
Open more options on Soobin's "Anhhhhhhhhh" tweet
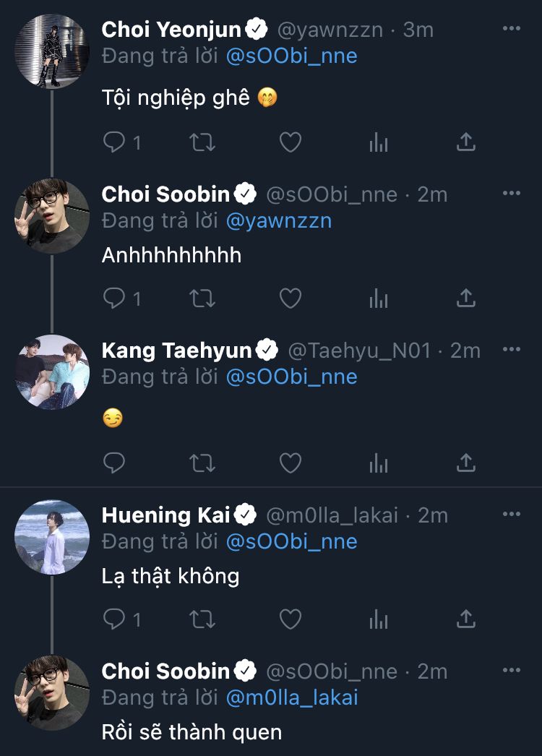511,194
